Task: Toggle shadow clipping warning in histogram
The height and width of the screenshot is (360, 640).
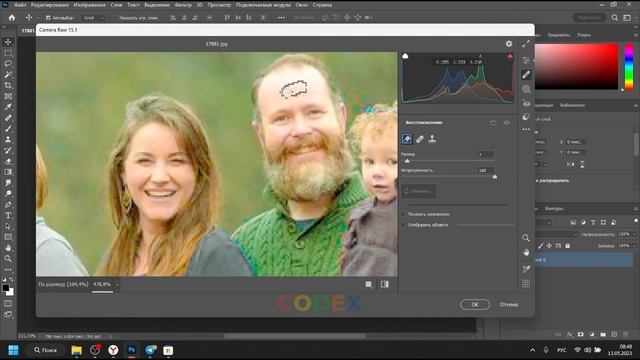Action: [405, 56]
